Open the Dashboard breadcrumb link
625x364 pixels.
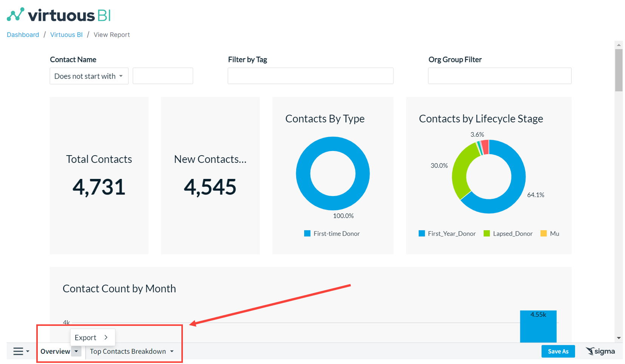(23, 35)
